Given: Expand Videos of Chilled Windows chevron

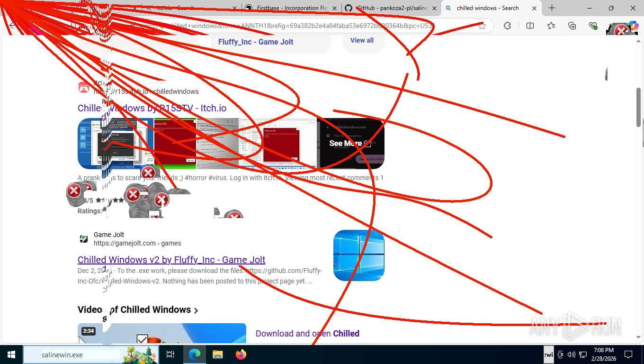Looking at the screenshot, I should 196,310.
